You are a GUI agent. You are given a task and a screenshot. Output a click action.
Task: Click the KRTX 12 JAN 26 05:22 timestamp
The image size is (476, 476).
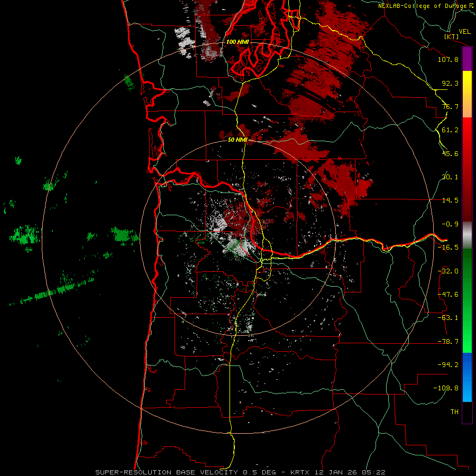tap(338, 472)
